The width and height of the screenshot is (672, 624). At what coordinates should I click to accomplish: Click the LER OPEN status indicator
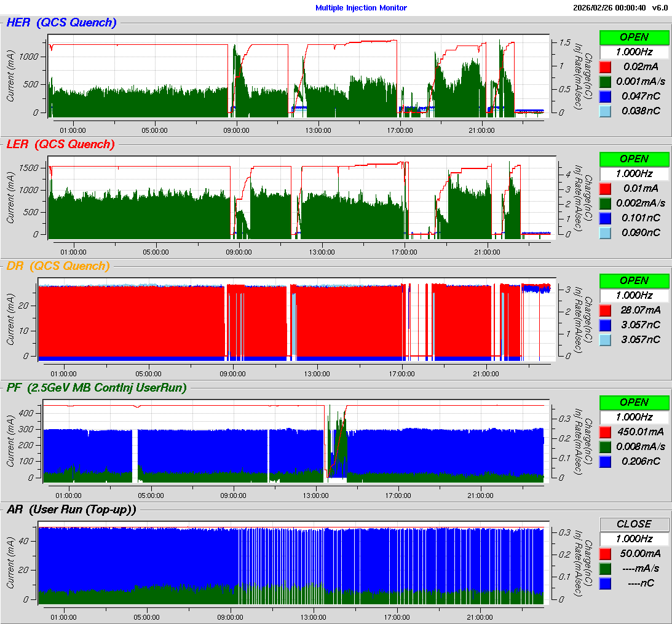coord(634,159)
